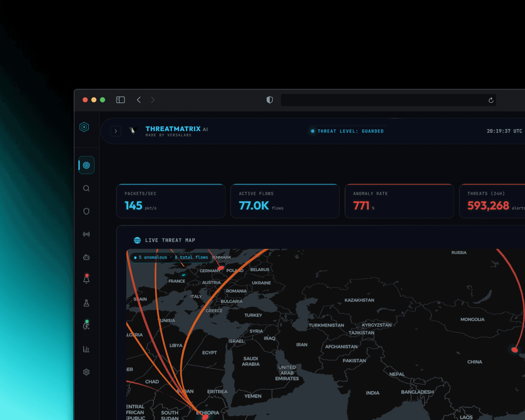The image size is (525, 420).
Task: Open the alerts bell with red dot
Action: [86, 279]
